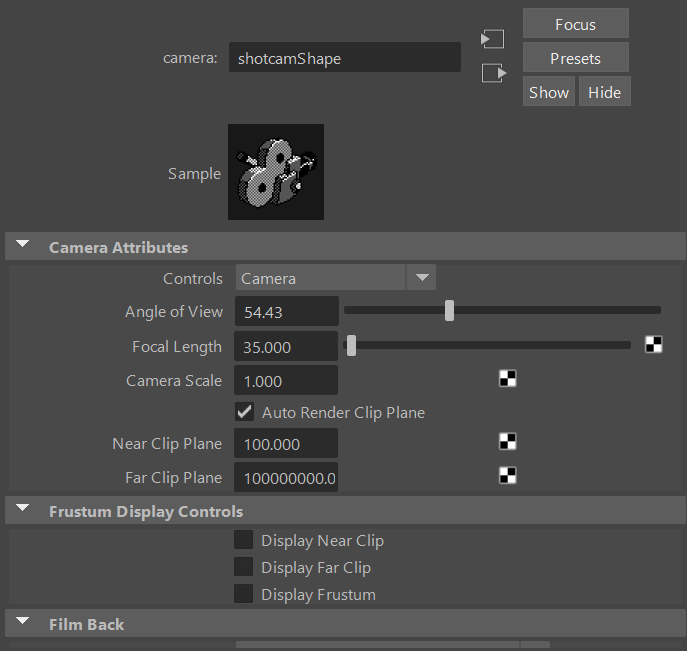Disable Auto Render Clip Plane checkbox
The width and height of the screenshot is (687, 651).
point(244,412)
